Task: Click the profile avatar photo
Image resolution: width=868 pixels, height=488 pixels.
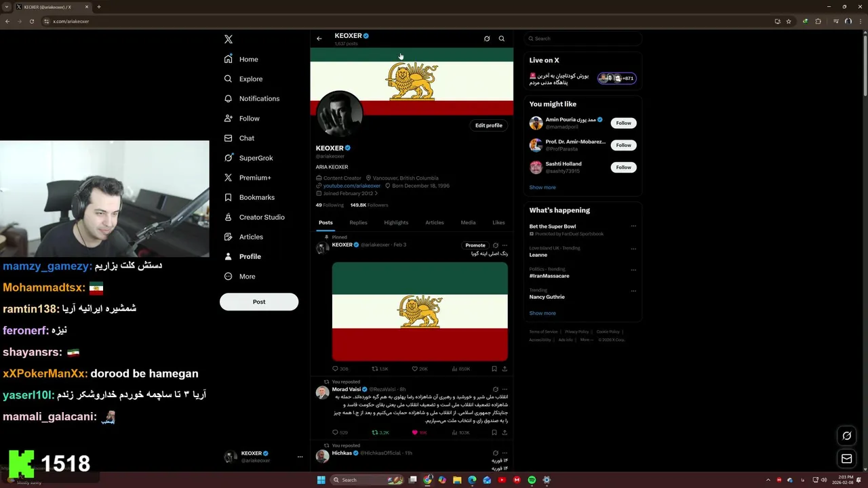Action: click(340, 115)
